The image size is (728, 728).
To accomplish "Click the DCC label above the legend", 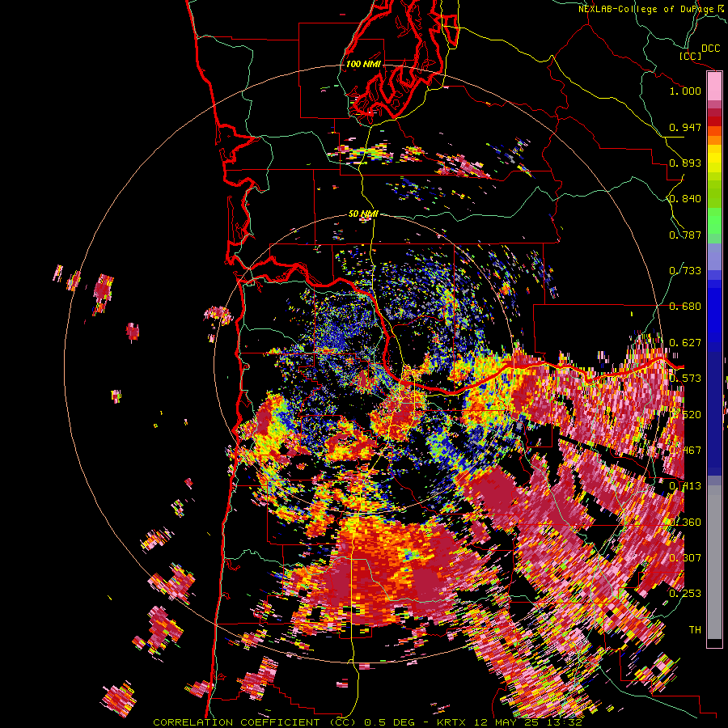I will (710, 49).
